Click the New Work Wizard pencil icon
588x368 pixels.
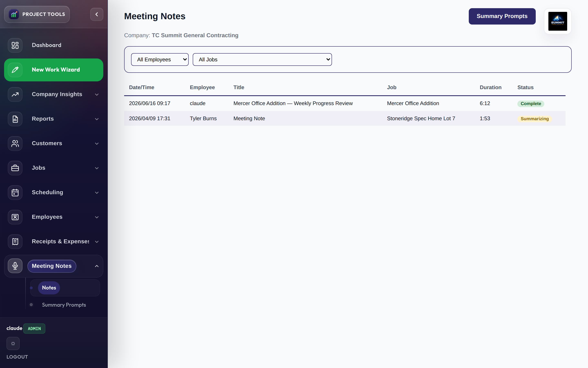pyautogui.click(x=15, y=70)
